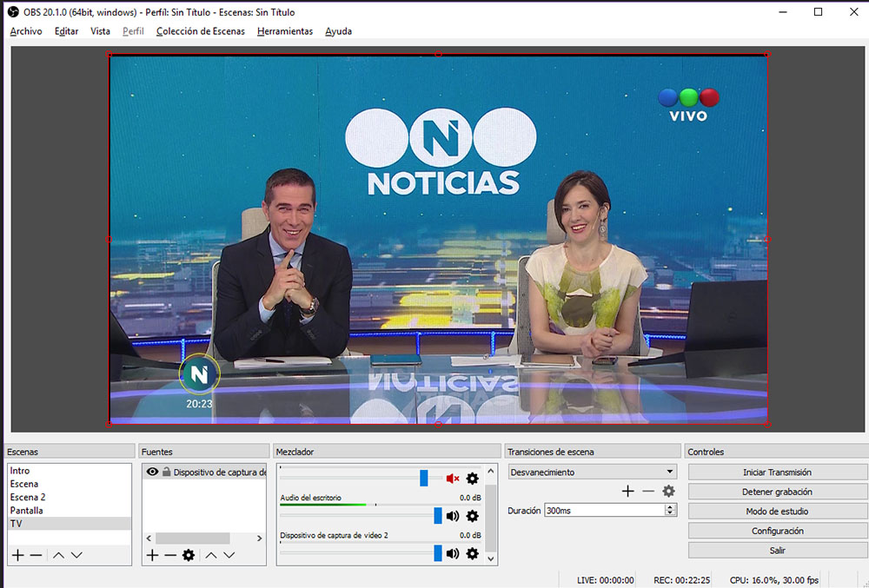Screen dimensions: 869x588
Task: Open the Vista menu
Action: [100, 31]
